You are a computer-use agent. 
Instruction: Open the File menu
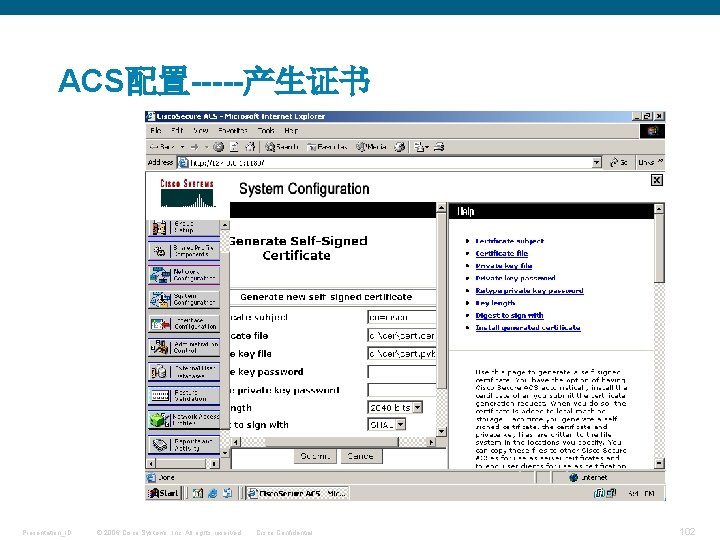[x=156, y=131]
